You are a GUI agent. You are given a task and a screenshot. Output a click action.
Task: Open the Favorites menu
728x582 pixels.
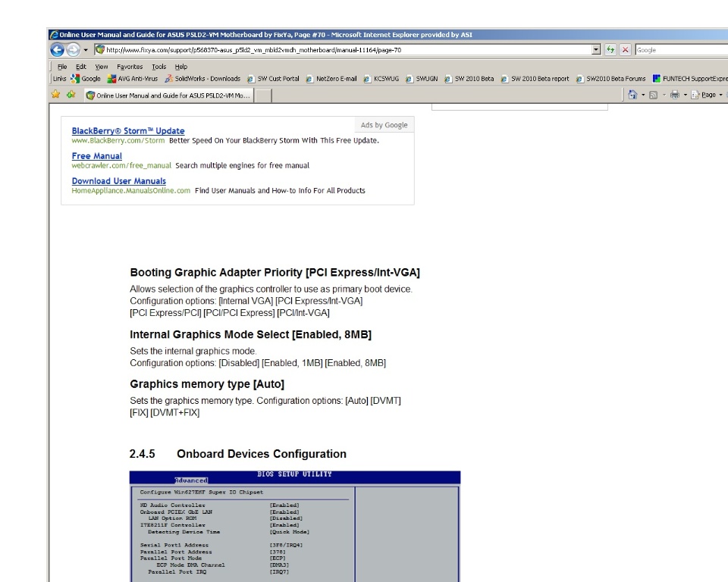(130, 67)
